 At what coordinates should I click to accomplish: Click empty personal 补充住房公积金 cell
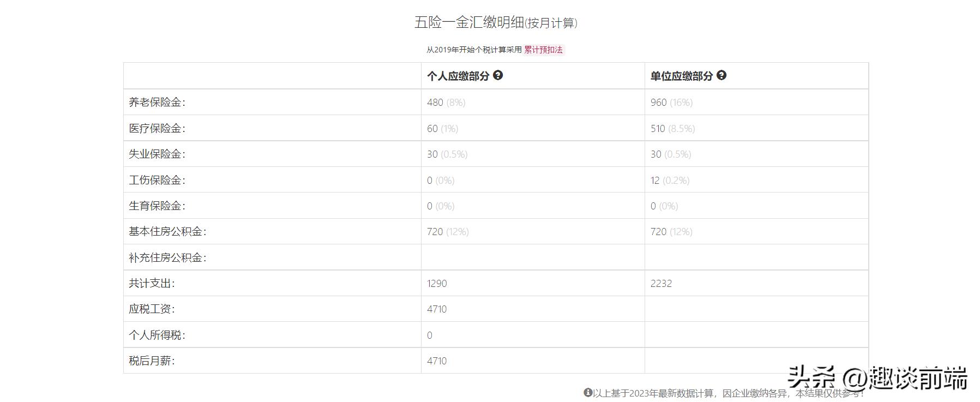[533, 257]
